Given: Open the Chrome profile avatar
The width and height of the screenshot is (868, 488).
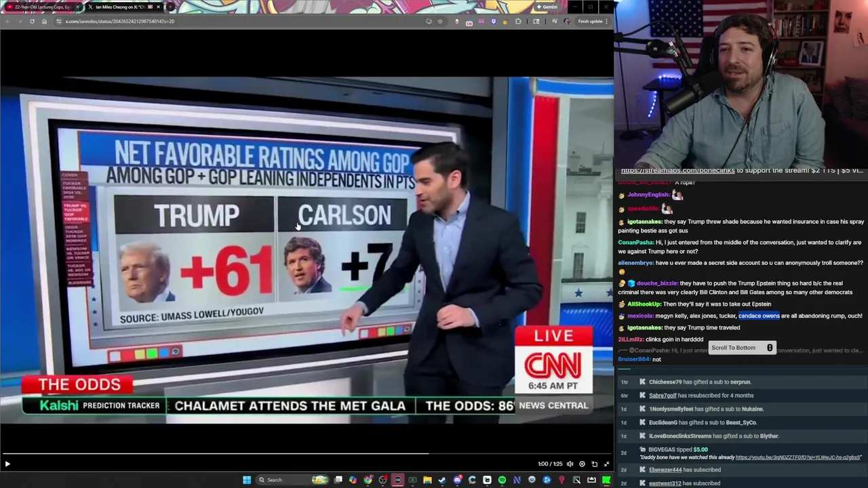Looking at the screenshot, I should pyautogui.click(x=567, y=21).
